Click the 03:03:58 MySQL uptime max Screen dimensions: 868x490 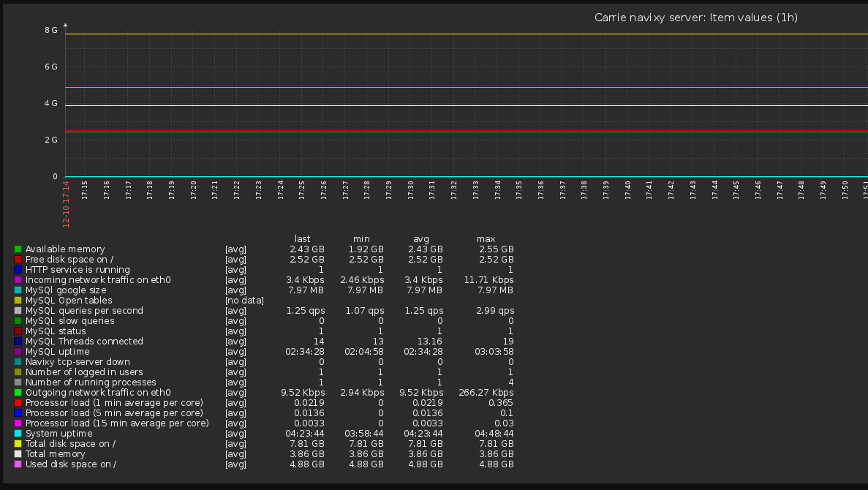(494, 352)
